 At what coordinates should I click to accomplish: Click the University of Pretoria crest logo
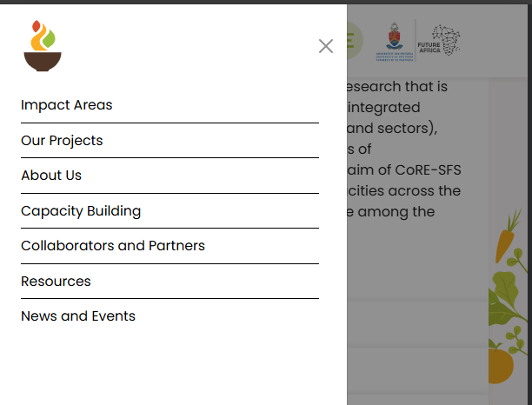[x=393, y=41]
